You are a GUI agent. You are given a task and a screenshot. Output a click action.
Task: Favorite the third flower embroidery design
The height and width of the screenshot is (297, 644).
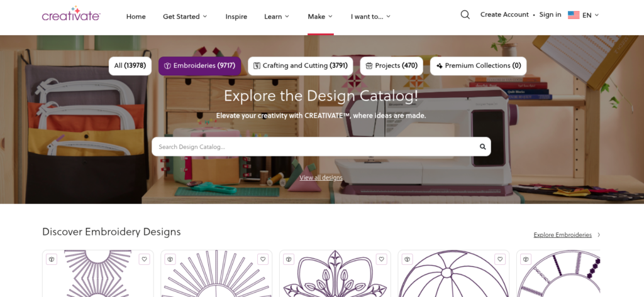pyautogui.click(x=381, y=259)
